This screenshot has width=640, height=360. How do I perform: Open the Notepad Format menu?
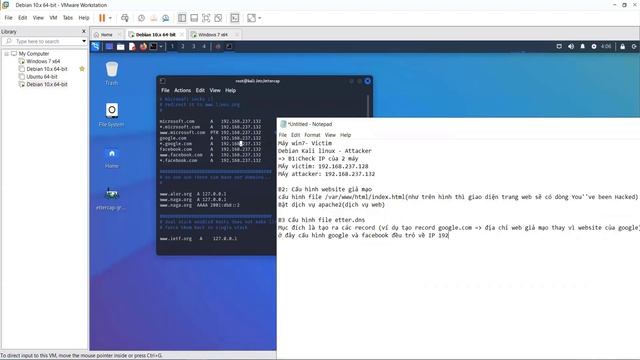[x=312, y=135]
